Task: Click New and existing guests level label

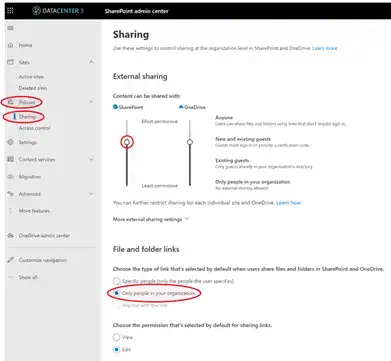Action: point(243,139)
